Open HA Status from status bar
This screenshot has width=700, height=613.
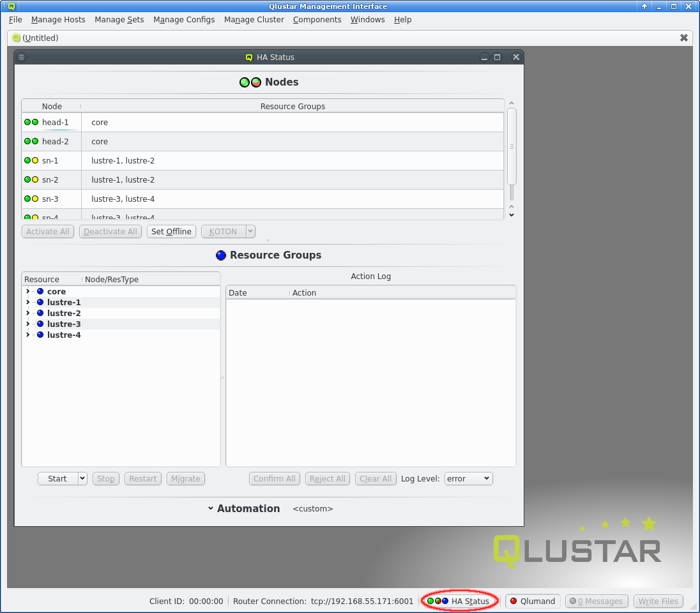click(x=459, y=602)
